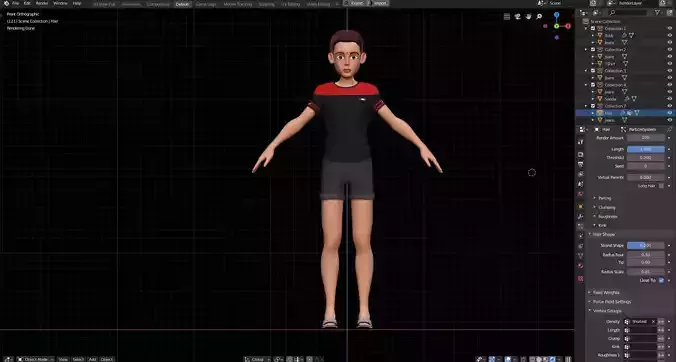The image size is (676, 362).
Task: Open the Render menu
Action: pos(42,3)
